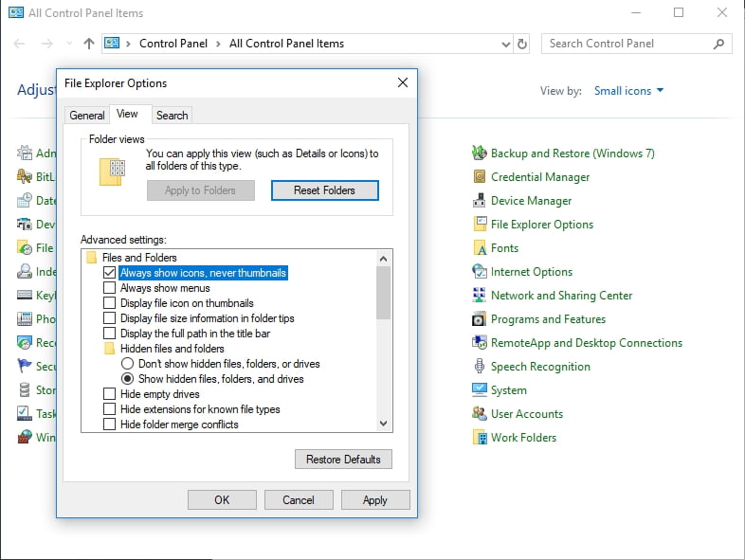
Task: Enable Hide empty drives checkbox
Action: (110, 394)
